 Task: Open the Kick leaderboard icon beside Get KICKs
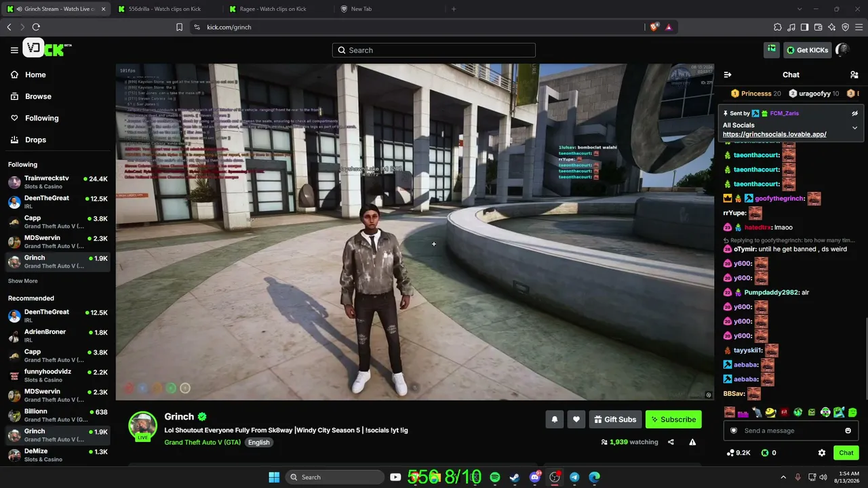point(772,49)
